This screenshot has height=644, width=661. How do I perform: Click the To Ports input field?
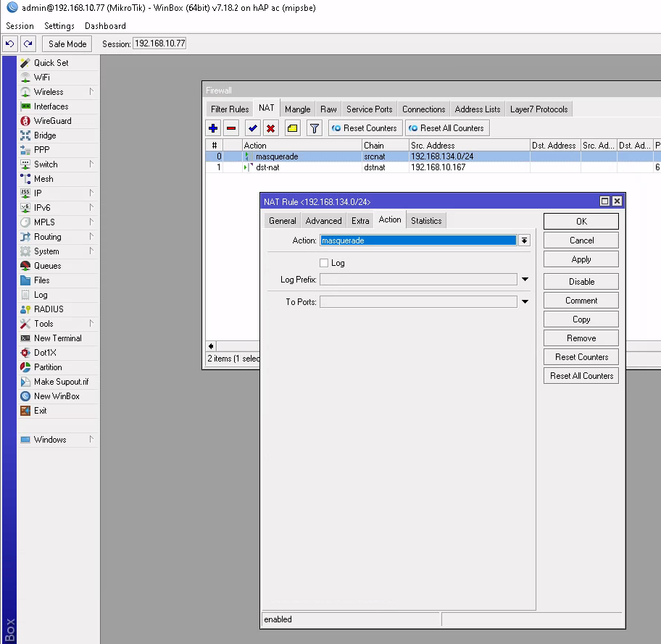418,302
